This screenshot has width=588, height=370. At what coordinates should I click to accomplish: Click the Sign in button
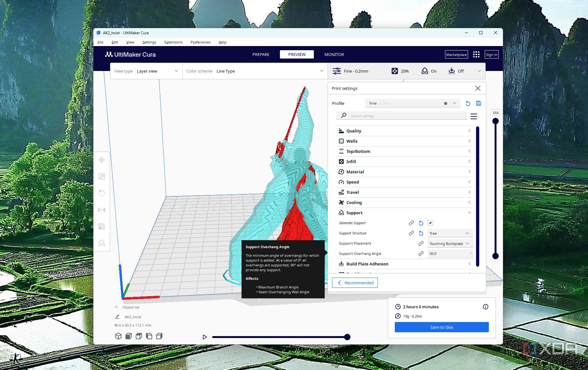pyautogui.click(x=491, y=54)
